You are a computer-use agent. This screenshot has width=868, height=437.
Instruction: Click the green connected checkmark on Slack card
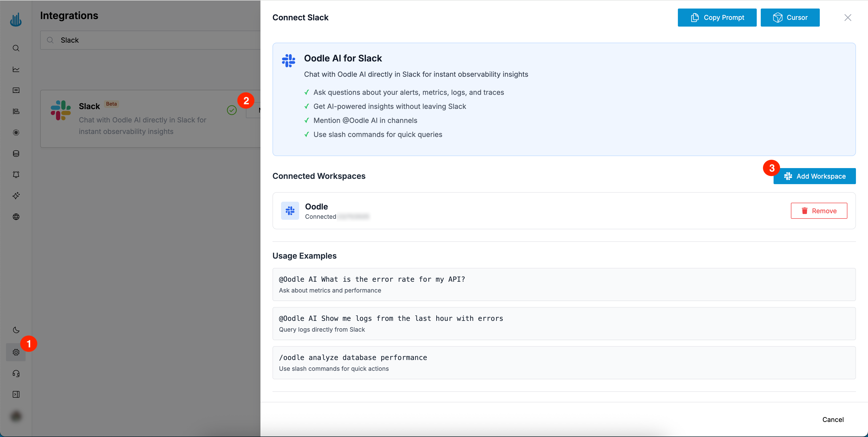click(232, 110)
